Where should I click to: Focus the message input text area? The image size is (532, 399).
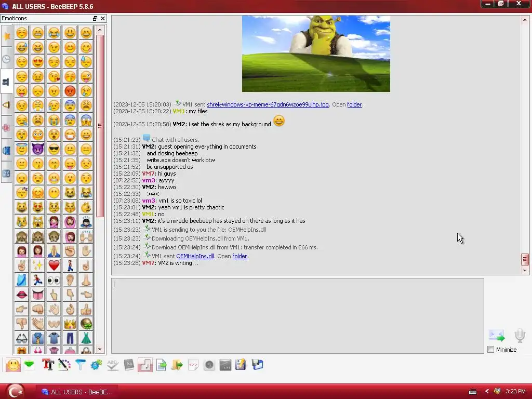point(298,316)
